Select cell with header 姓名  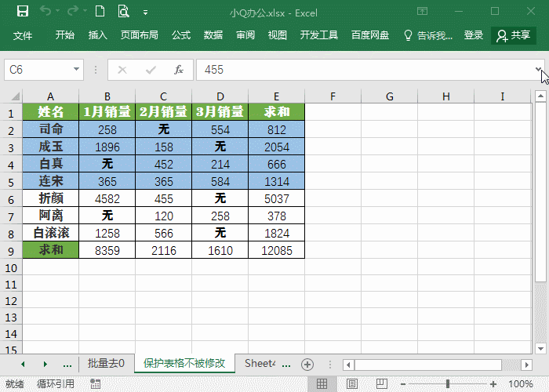click(x=51, y=111)
